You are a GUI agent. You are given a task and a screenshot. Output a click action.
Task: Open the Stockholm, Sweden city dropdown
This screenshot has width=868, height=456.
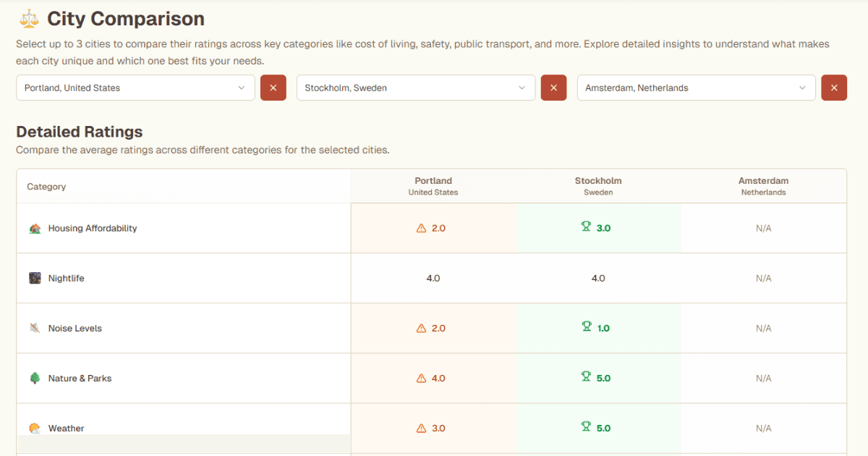point(416,88)
